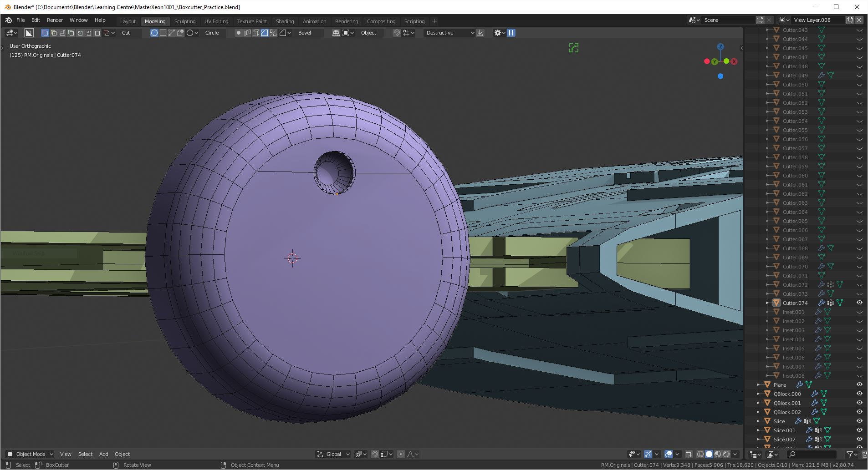Screen dimensions: 868x470
Task: Toggle show overlays button in viewport footer
Action: [669, 454]
